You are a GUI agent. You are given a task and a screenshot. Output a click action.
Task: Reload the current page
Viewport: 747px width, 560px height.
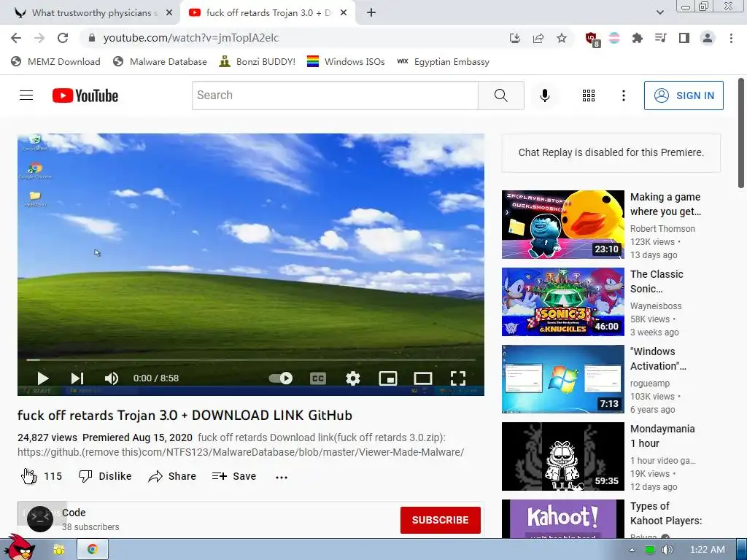[x=63, y=38]
